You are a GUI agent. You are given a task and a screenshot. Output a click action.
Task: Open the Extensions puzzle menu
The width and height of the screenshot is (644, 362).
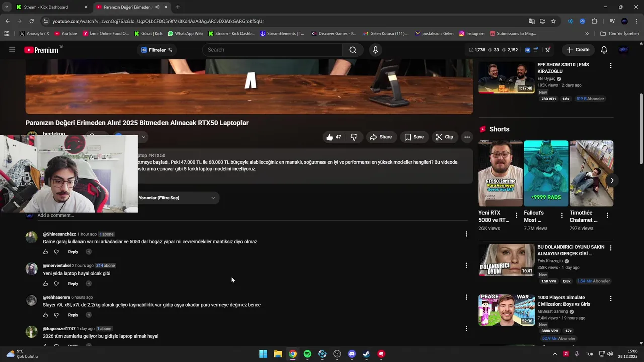click(595, 21)
